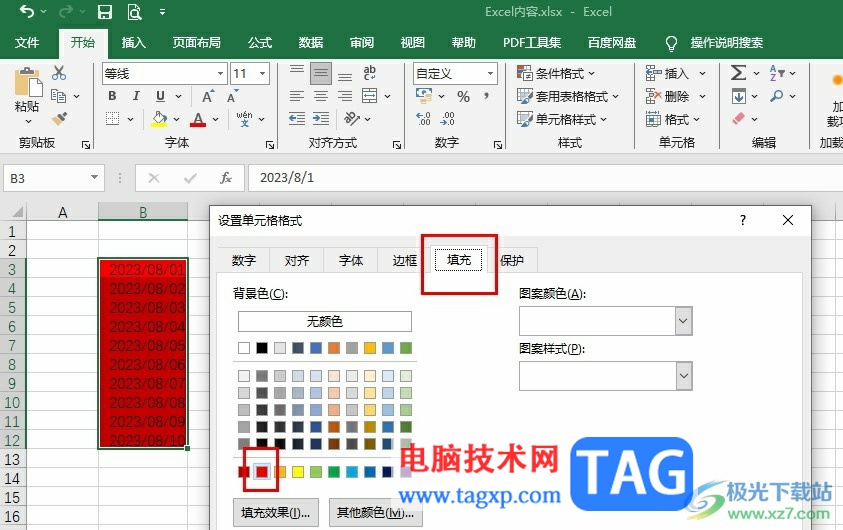Click Increase Decimal icon
The image size is (843, 530).
[x=424, y=118]
